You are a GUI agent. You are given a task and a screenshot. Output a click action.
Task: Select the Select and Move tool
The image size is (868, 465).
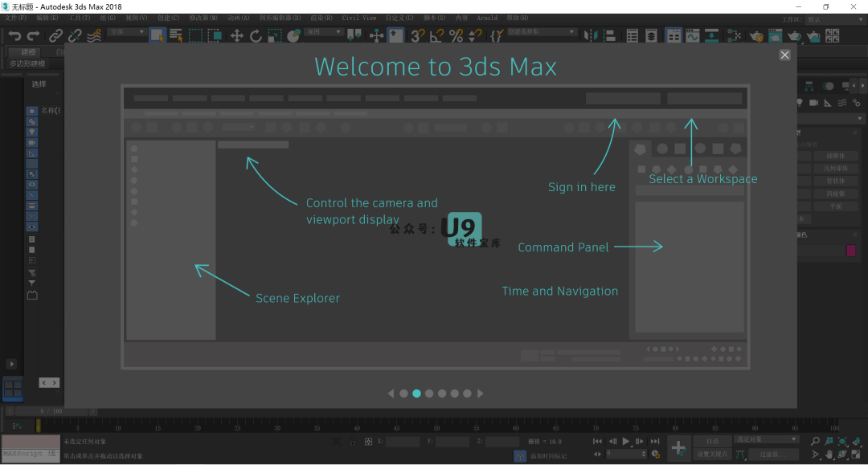pos(236,35)
